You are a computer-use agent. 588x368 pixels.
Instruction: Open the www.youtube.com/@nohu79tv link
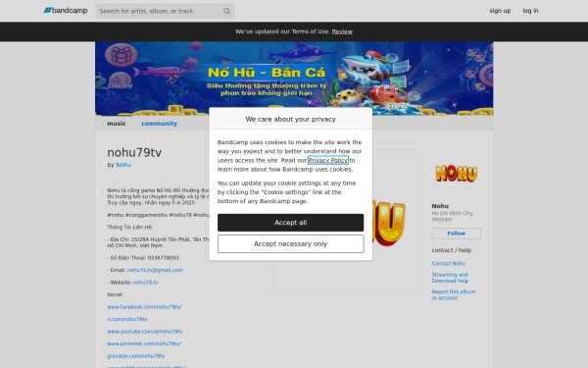pos(144,332)
